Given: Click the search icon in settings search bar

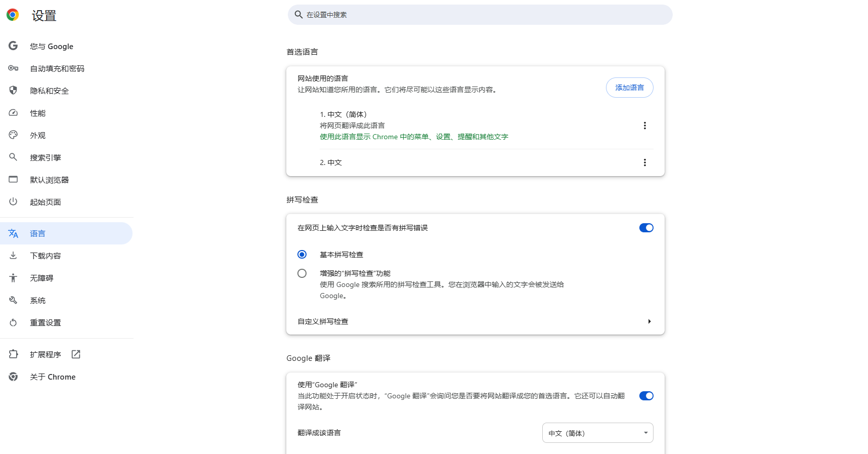Looking at the screenshot, I should click(298, 15).
